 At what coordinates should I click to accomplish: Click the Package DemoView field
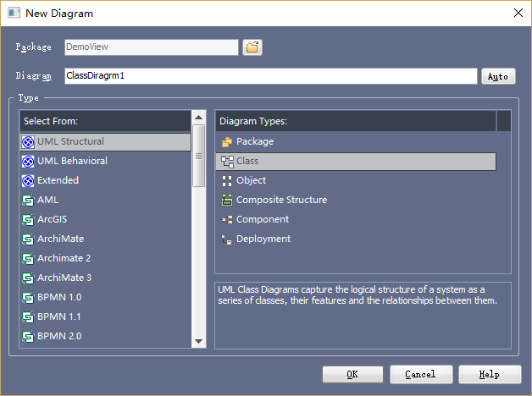[152, 47]
